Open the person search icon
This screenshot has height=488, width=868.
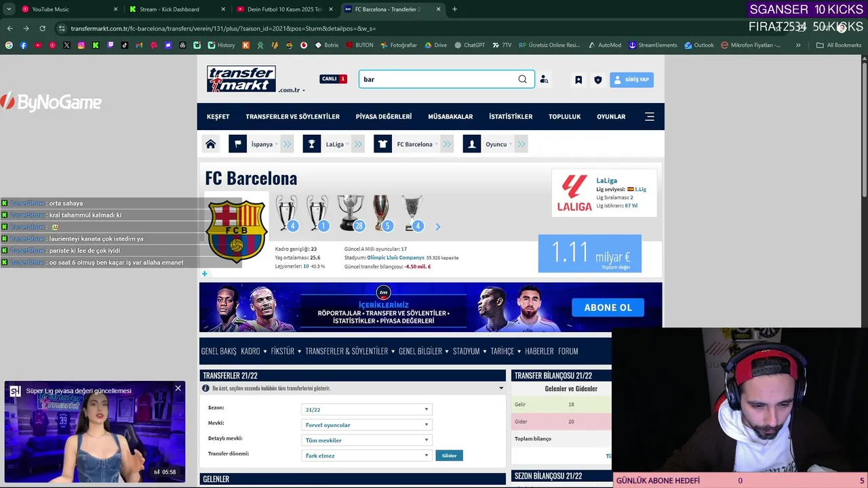click(544, 79)
